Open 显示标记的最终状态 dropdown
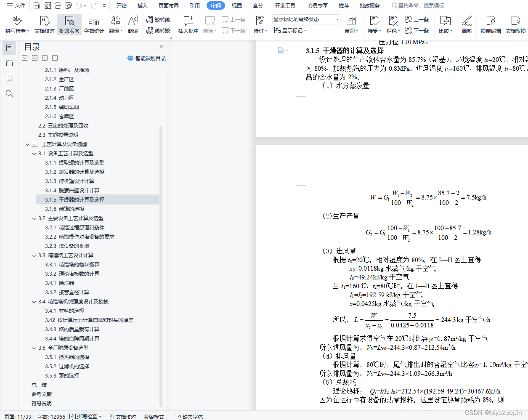The image size is (528, 420). pos(306,19)
